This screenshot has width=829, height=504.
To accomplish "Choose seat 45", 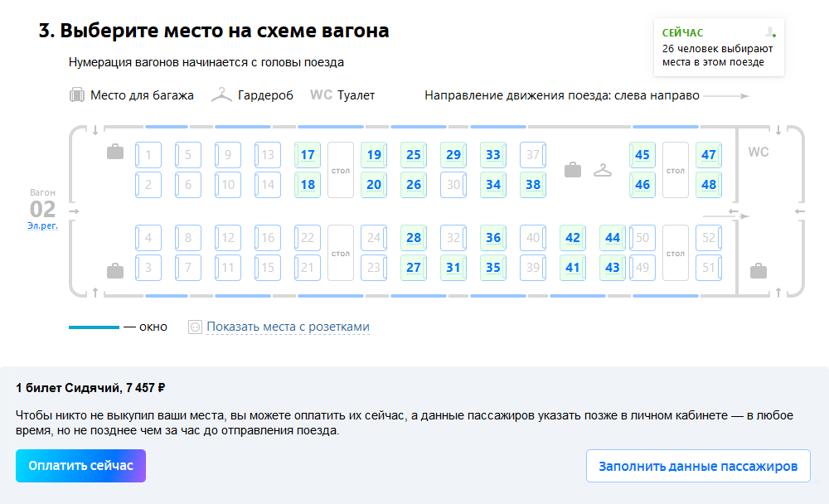I will [642, 155].
